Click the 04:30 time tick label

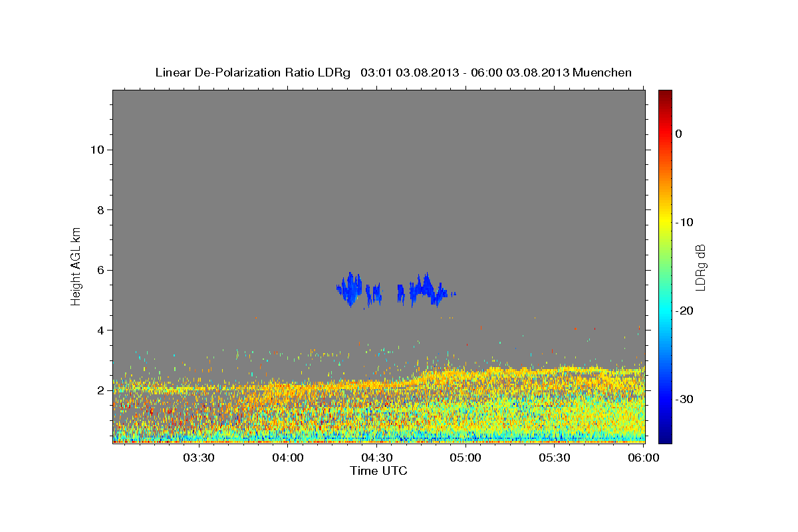click(x=376, y=458)
